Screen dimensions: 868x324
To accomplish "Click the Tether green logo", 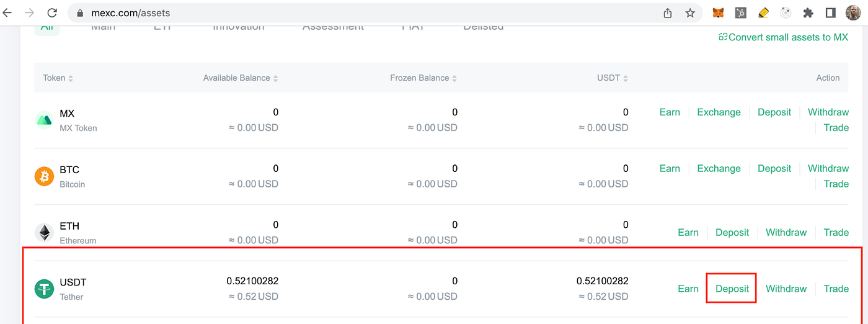I will pyautogui.click(x=44, y=289).
